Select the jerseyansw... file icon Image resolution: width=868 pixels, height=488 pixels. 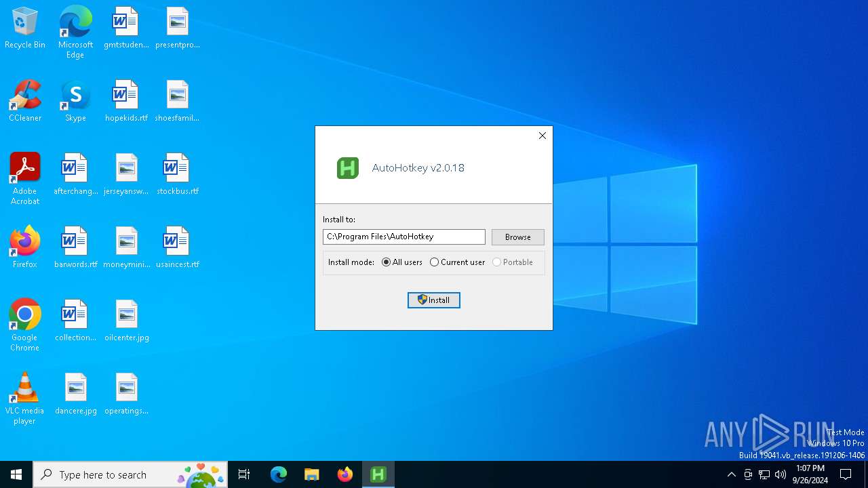[x=126, y=175]
